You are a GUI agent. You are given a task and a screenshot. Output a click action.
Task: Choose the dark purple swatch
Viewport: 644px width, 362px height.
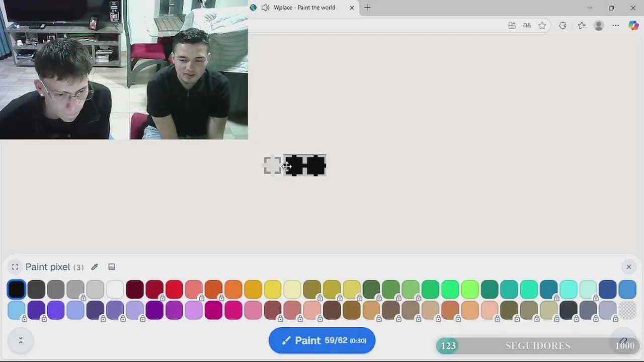[154, 310]
